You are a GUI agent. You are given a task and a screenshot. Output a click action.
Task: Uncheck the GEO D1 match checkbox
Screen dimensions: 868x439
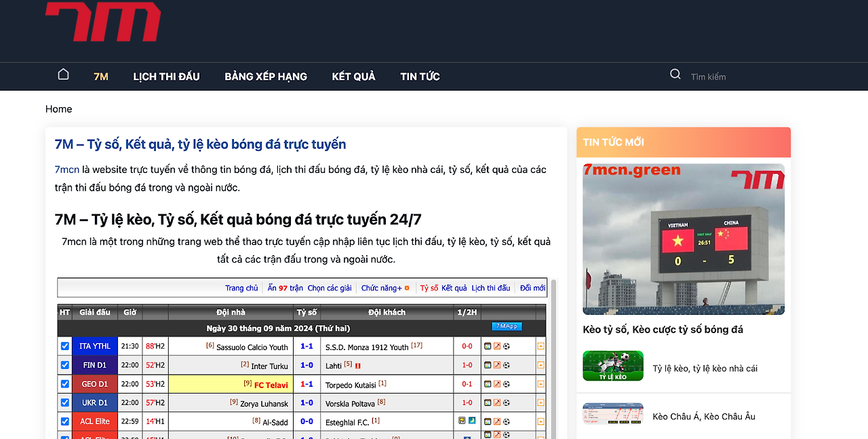tap(65, 384)
